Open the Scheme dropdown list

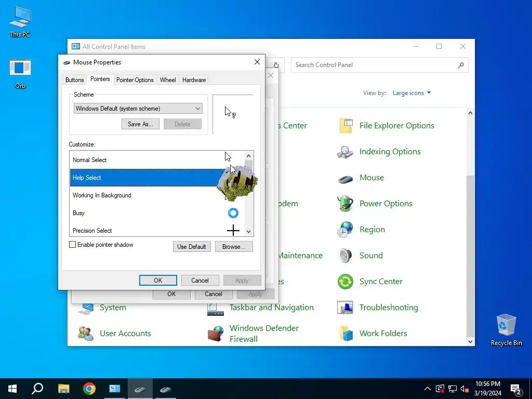click(138, 109)
